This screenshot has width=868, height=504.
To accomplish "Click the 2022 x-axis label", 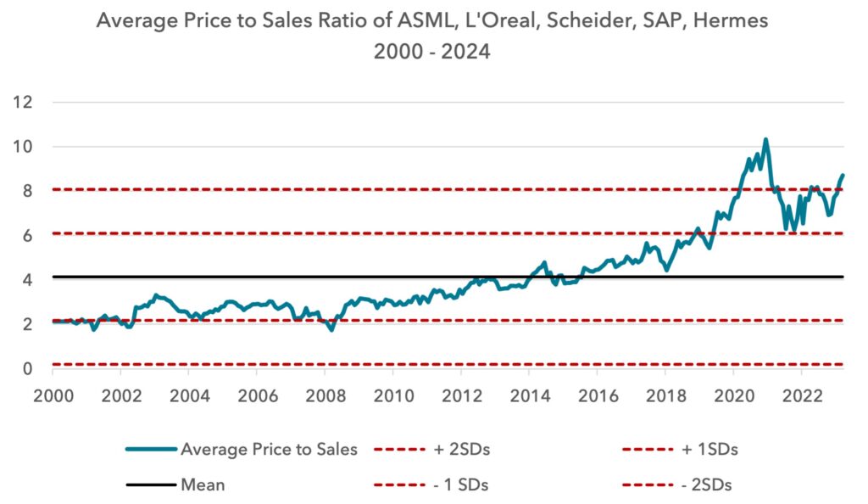I will point(802,396).
